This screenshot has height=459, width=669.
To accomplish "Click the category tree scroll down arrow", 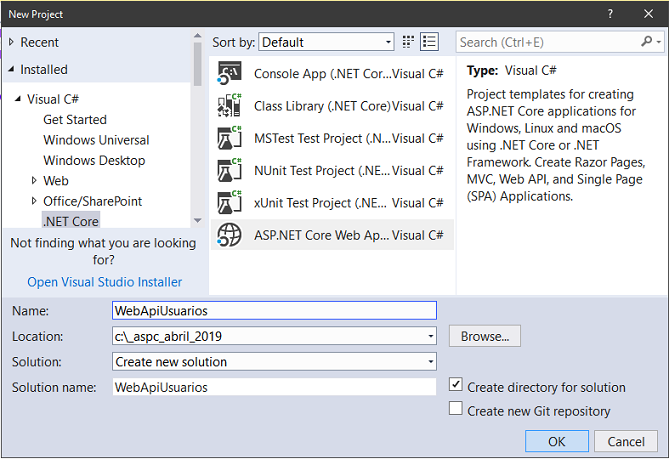I will pos(197,221).
